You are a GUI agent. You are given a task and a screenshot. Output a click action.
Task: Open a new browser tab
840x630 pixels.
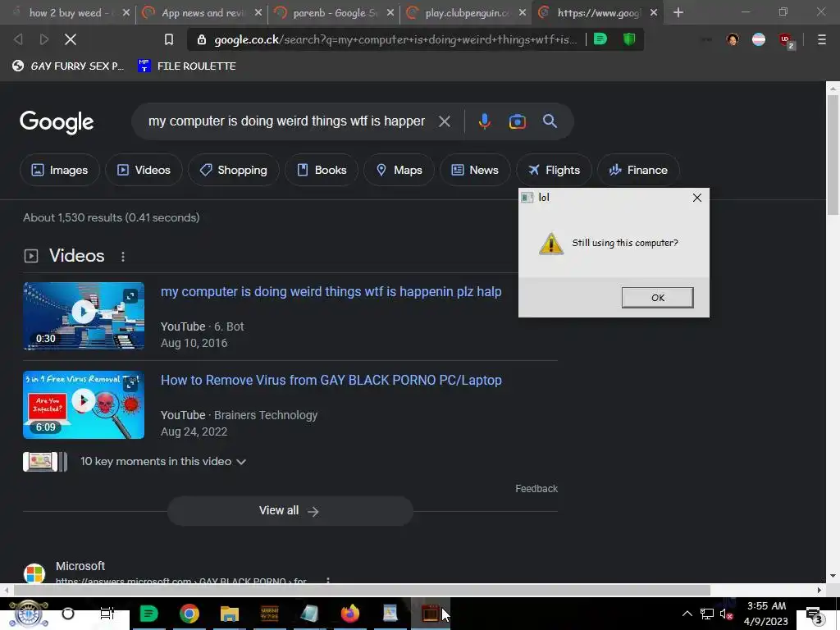tap(678, 12)
